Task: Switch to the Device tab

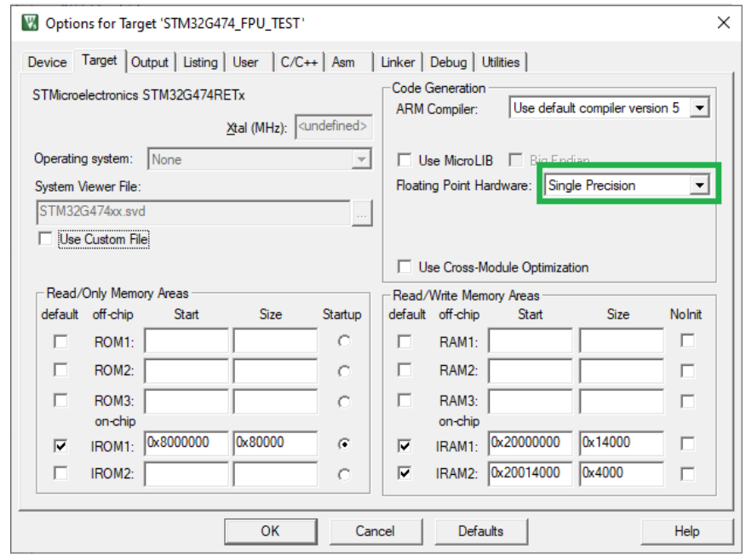Action: [x=47, y=62]
